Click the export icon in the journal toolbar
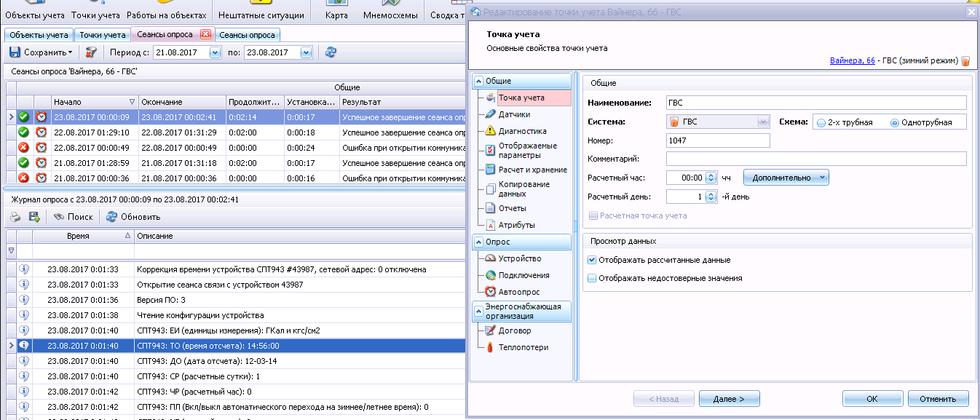Viewport: 980px width, 420px height. click(x=33, y=216)
